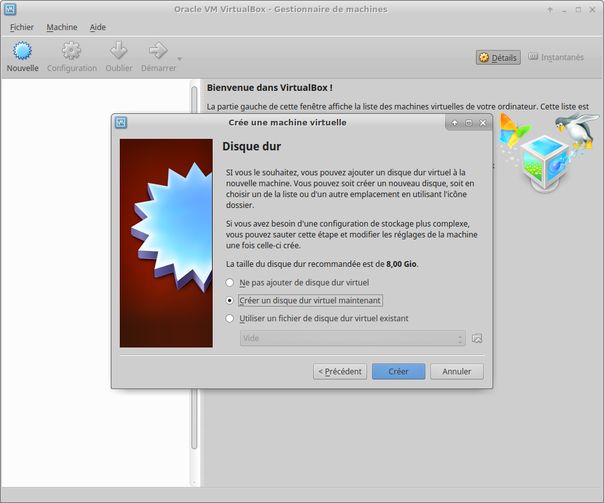Screen dimensions: 604x503
Task: Click the Annuler button
Action: 456,371
